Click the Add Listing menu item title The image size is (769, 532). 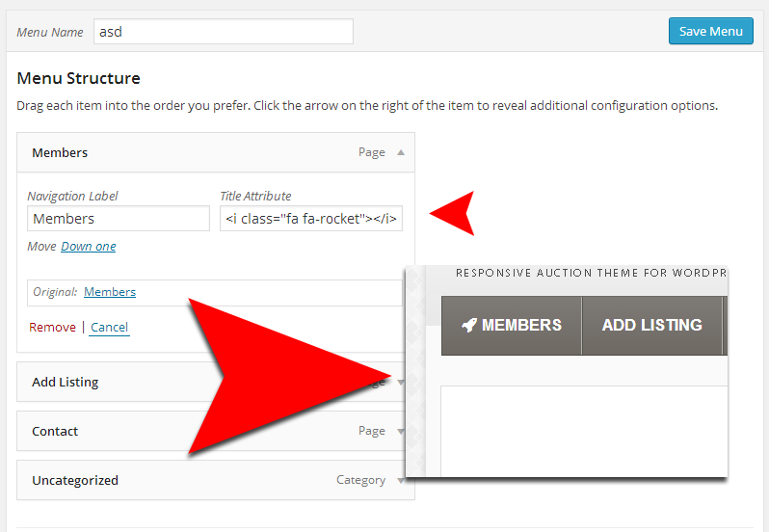tap(66, 383)
